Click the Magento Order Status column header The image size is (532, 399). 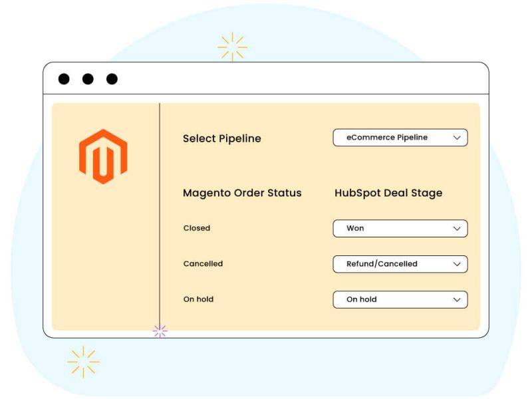(242, 193)
